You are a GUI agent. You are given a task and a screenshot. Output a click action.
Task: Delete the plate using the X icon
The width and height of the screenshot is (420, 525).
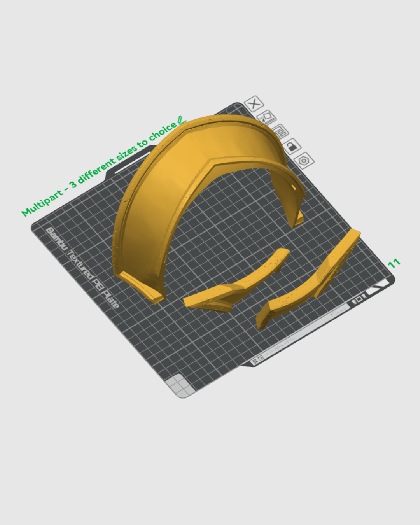(254, 105)
